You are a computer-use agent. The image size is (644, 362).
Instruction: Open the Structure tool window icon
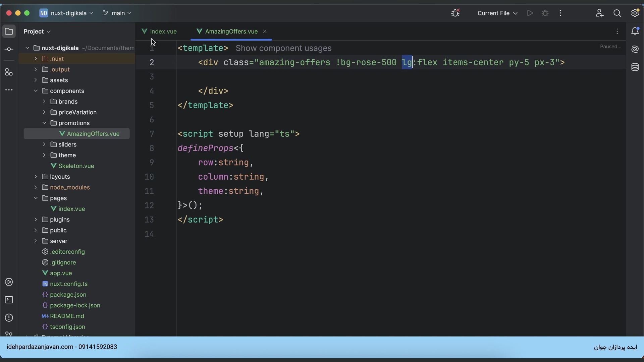pos(9,72)
